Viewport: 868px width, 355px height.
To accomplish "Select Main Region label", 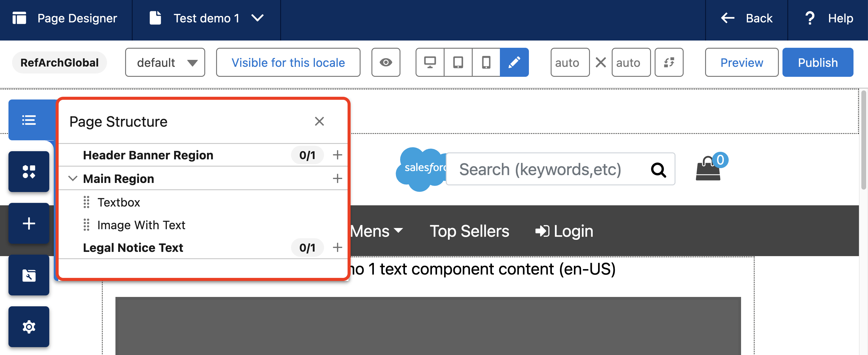I will [x=118, y=178].
